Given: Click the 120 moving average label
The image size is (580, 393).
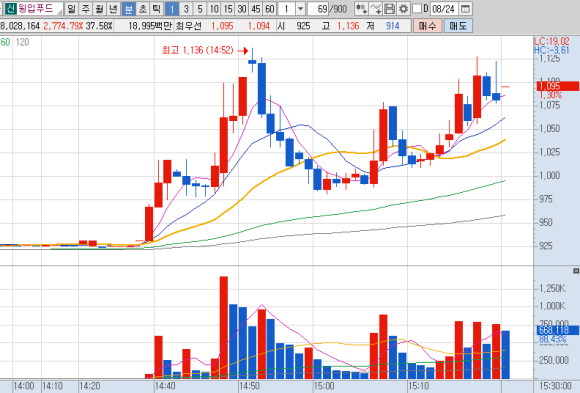Looking at the screenshot, I should (22, 42).
